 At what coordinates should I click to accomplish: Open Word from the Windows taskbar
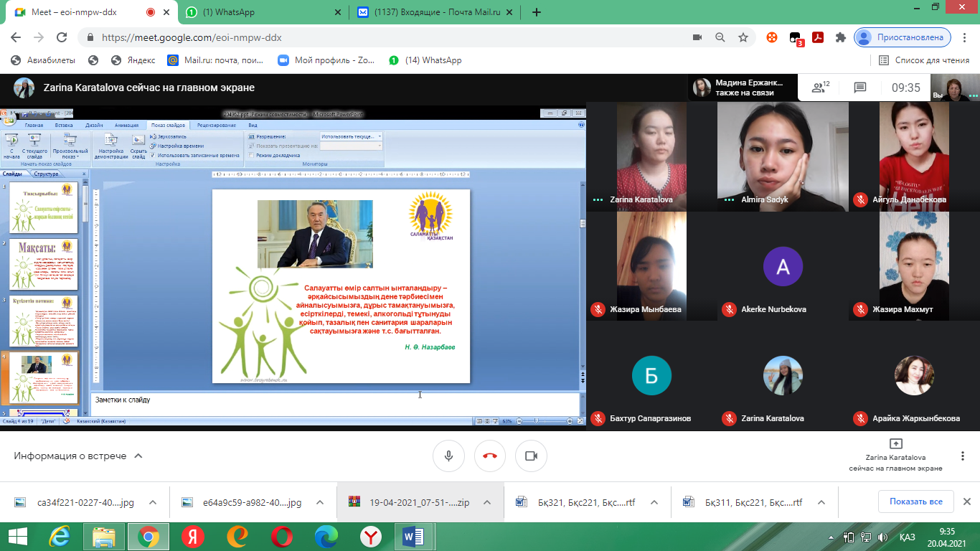coord(415,537)
